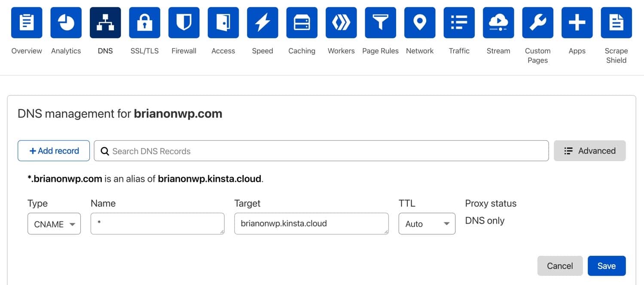Click the Add record button
This screenshot has height=285, width=644.
pos(54,151)
